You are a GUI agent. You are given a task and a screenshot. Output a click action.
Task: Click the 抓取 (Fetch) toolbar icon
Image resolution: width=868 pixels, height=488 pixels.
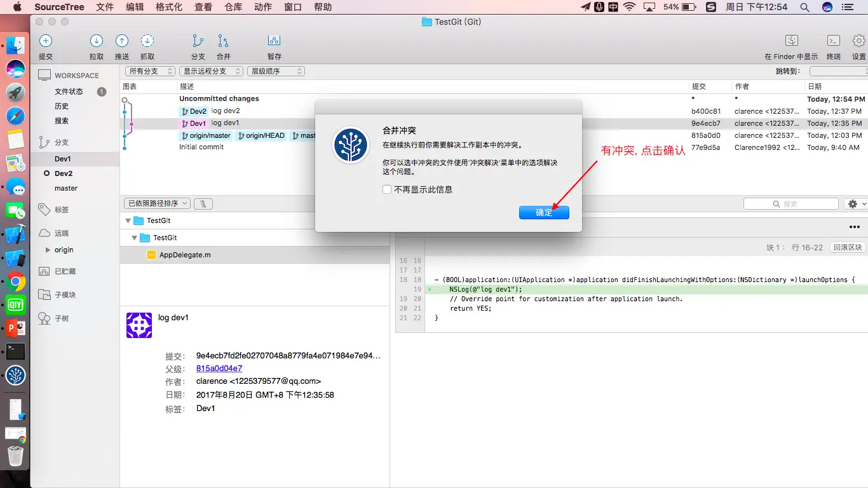pyautogui.click(x=147, y=41)
